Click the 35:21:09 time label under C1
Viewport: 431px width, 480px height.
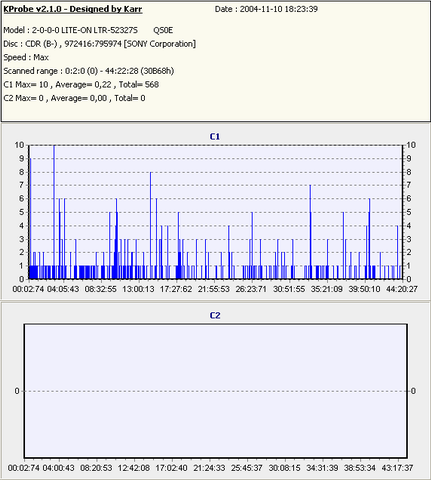(327, 289)
